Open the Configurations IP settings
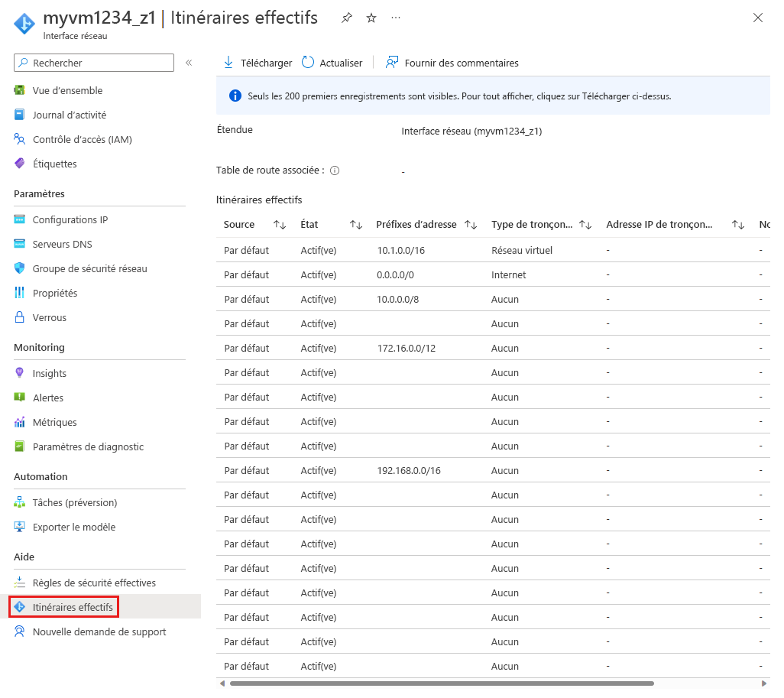 point(69,219)
